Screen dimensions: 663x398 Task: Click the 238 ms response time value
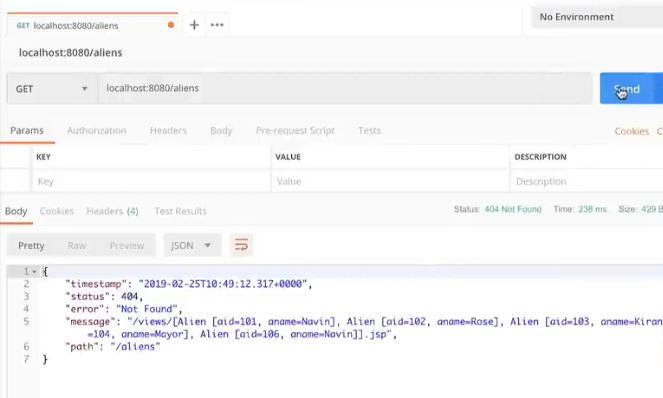[x=592, y=209]
